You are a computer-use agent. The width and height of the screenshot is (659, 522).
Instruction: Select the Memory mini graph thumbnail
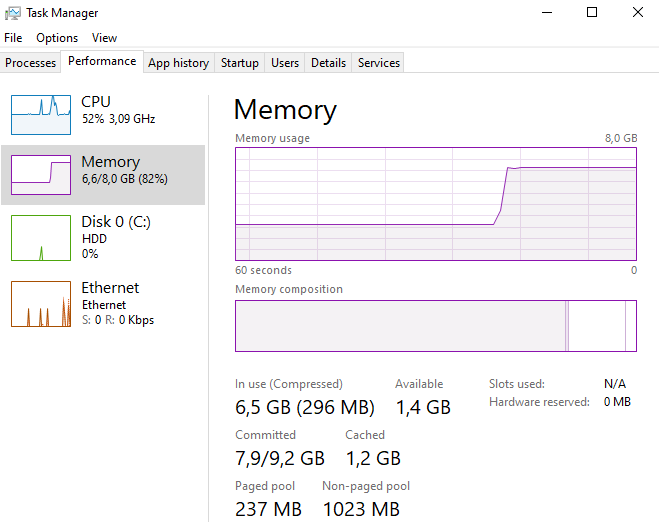(x=41, y=174)
